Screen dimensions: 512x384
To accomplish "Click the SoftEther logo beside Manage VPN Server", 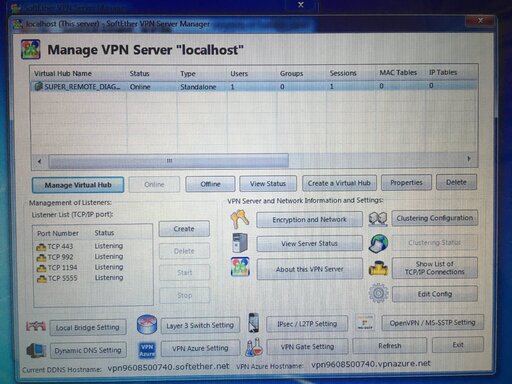I will tap(31, 49).
